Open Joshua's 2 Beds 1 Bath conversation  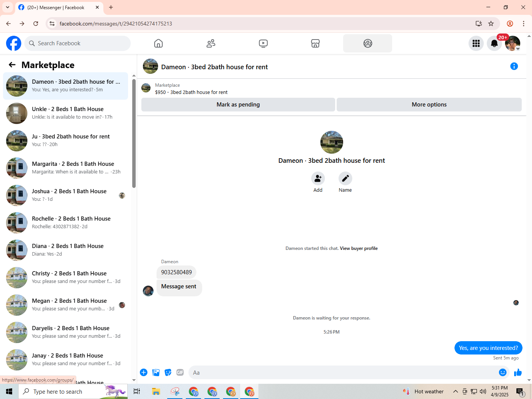66,196
